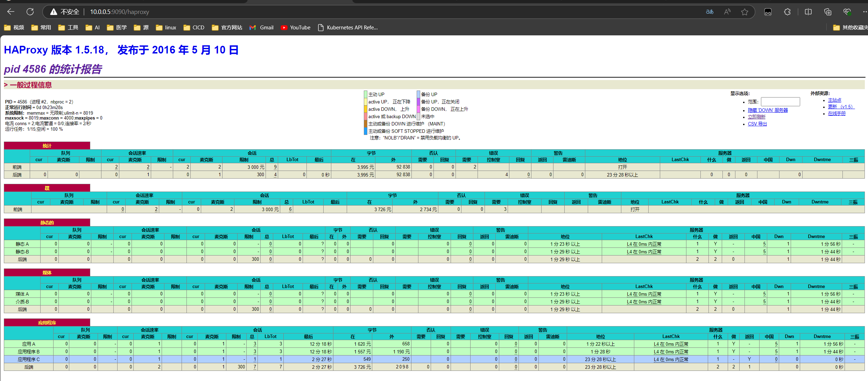Image resolution: width=868 pixels, height=381 pixels.
Task: Open the 源 bookmarks folder
Action: point(141,28)
